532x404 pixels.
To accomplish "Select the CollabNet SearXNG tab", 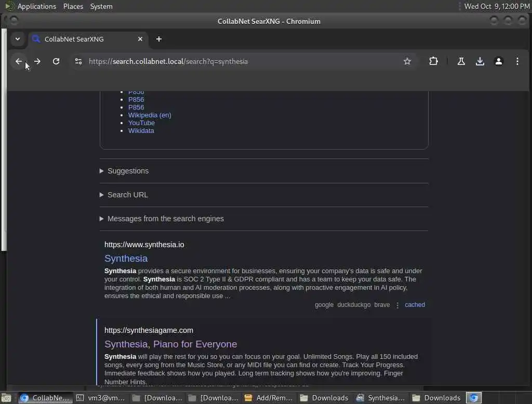I will click(x=88, y=39).
